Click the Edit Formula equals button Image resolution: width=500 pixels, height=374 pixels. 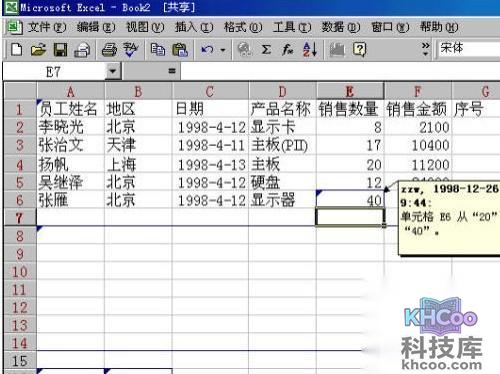(172, 71)
